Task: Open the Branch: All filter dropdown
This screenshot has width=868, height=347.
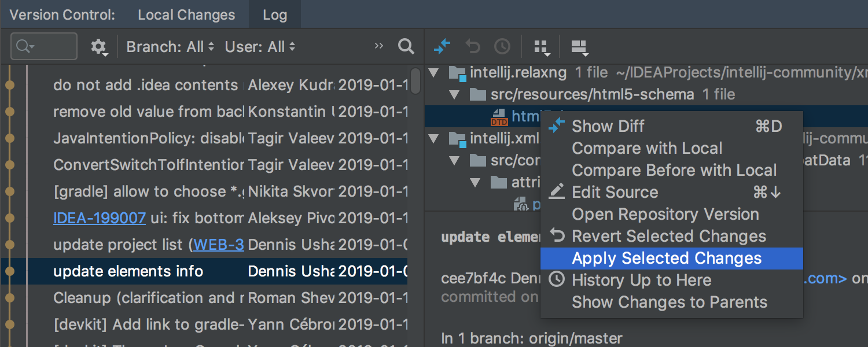Action: click(x=171, y=47)
